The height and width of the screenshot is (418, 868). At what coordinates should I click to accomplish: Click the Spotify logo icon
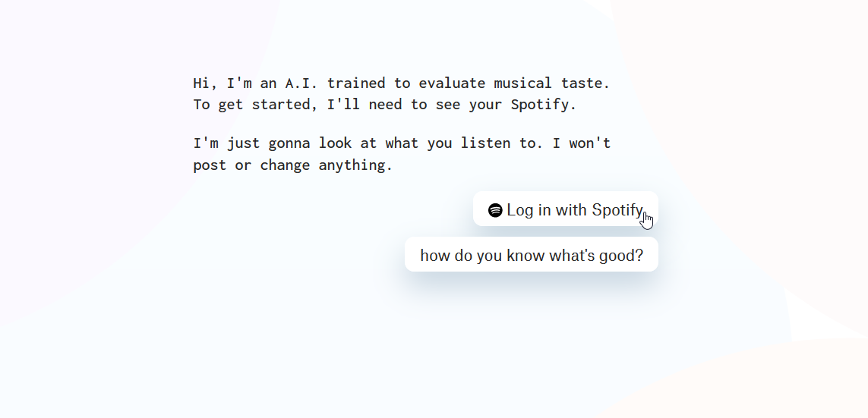495,210
